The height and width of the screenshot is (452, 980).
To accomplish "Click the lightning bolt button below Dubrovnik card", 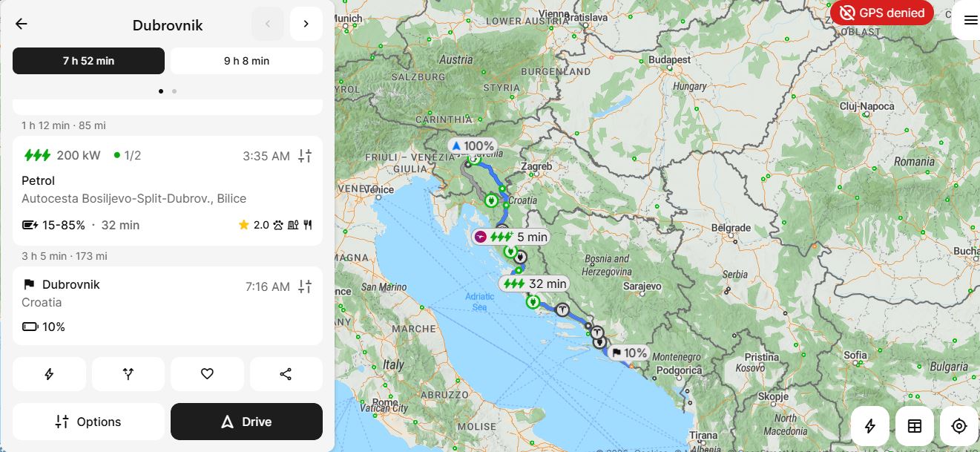I will coord(49,374).
